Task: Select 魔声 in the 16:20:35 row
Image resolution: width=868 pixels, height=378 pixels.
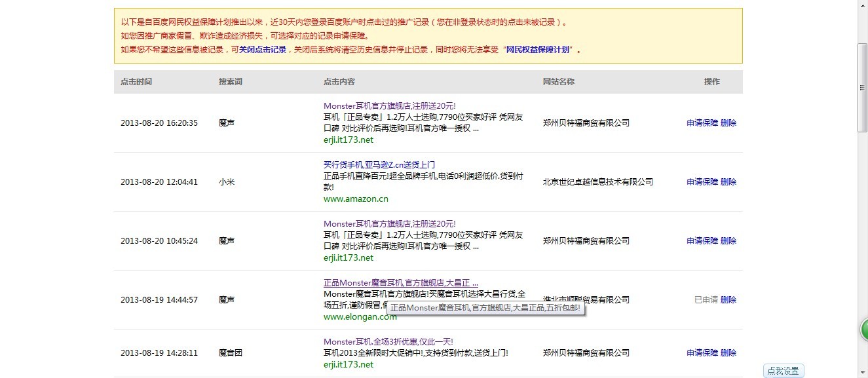Action: tap(227, 123)
